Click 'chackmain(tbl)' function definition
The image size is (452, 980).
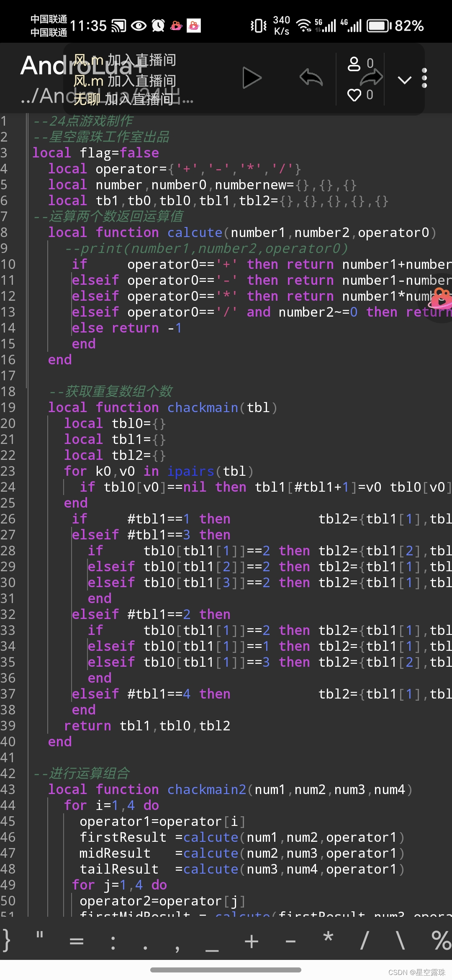(x=162, y=407)
